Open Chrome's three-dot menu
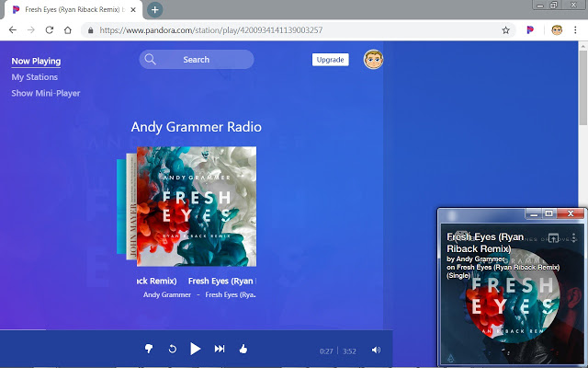Screen dimensions: 588x368 575,30
